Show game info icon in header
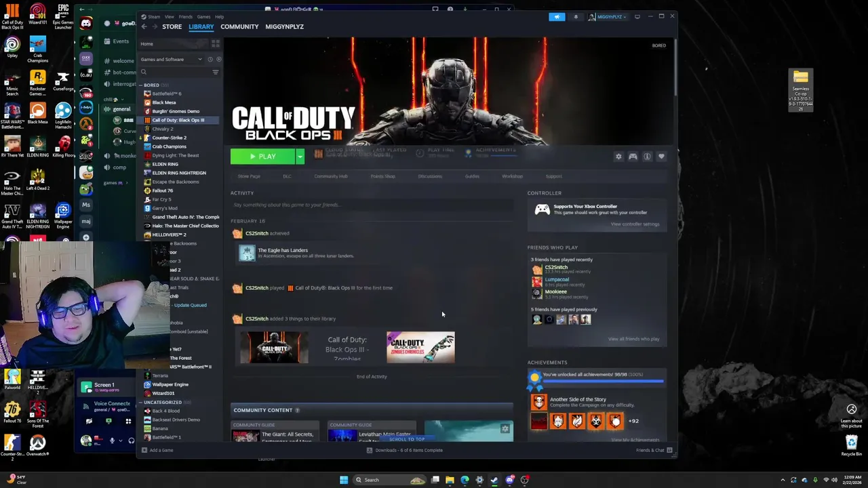 [x=647, y=157]
